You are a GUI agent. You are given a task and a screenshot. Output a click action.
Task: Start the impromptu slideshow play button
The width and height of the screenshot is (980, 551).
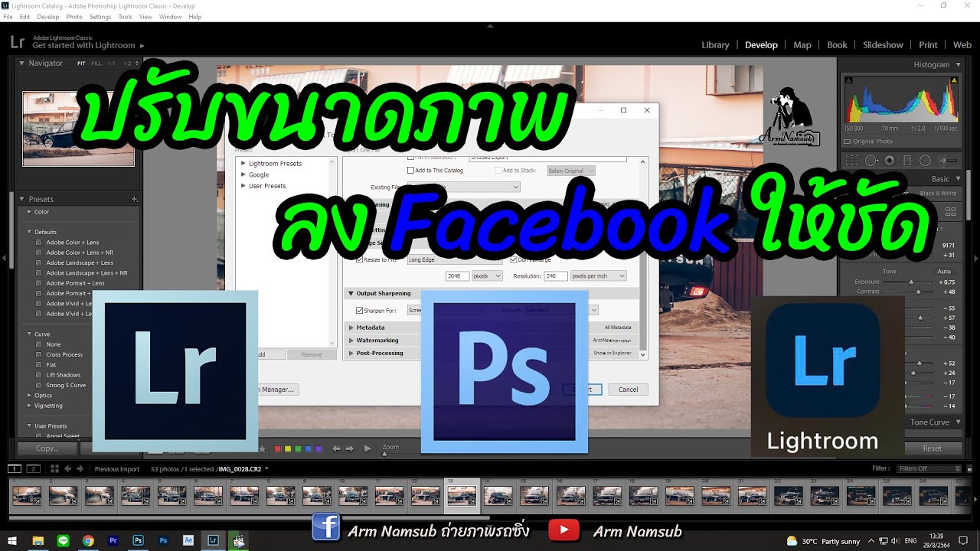pyautogui.click(x=367, y=448)
